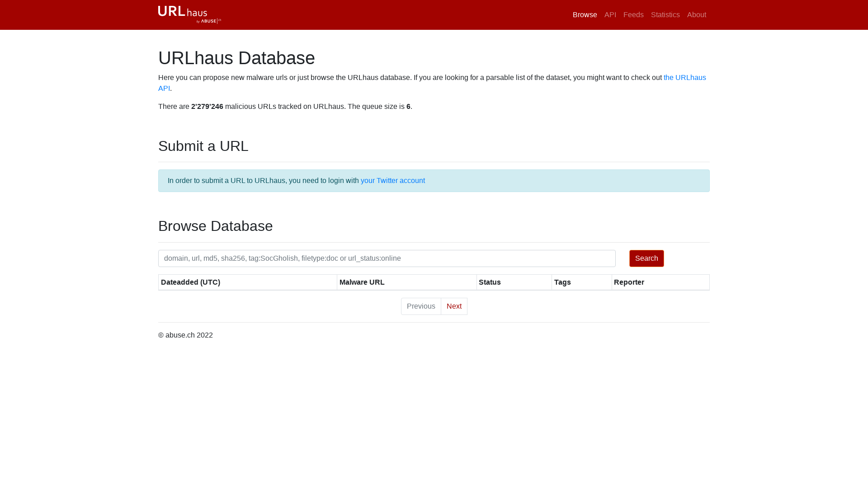Click the Malware URL column header
868x488 pixels.
(407, 282)
